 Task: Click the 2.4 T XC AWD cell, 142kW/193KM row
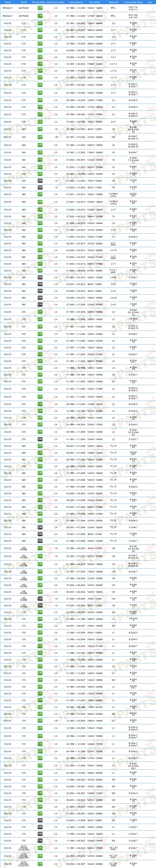tap(113, 848)
